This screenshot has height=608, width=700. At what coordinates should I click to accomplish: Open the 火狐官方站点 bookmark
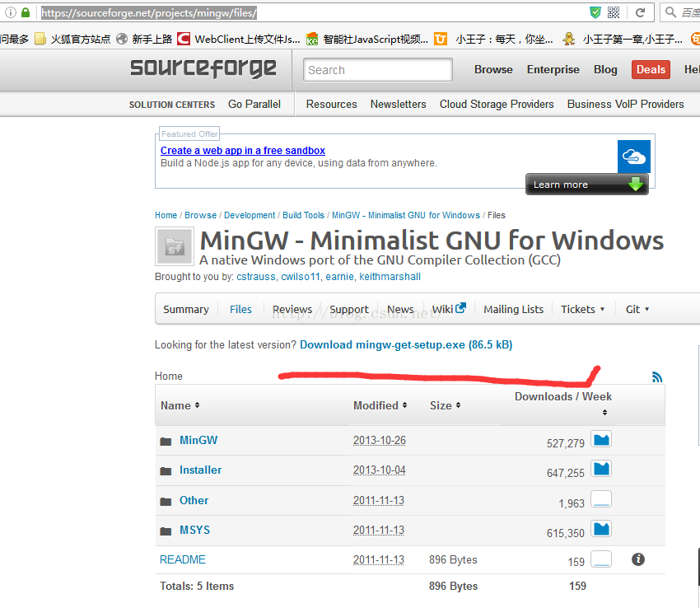coord(73,40)
